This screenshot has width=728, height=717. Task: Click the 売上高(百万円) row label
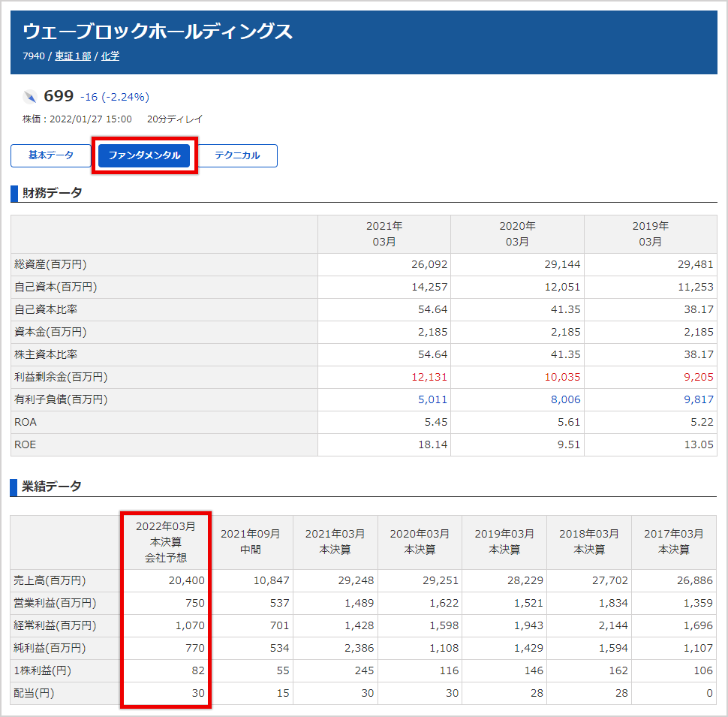[x=50, y=580]
